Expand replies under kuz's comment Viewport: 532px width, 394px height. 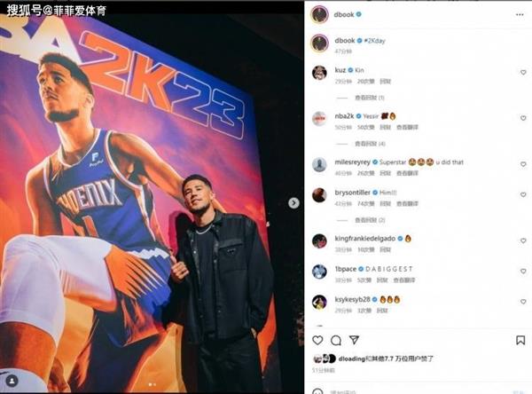tap(369, 98)
